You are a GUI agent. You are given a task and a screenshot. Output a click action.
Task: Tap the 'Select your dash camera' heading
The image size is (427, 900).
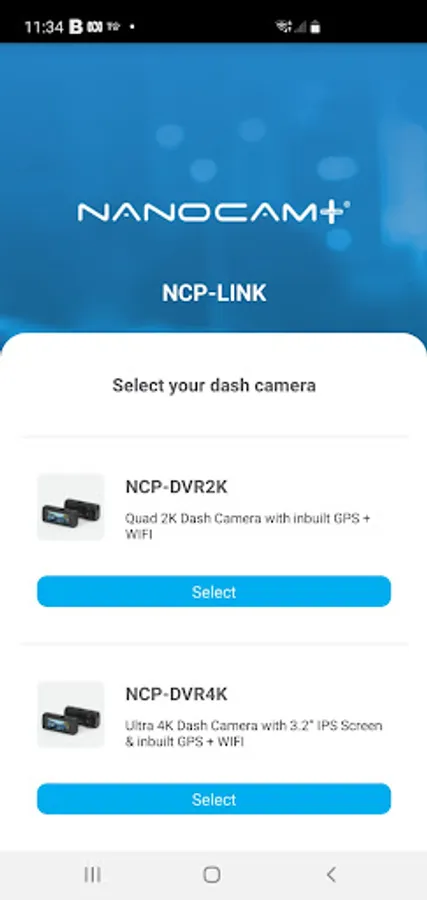(214, 385)
